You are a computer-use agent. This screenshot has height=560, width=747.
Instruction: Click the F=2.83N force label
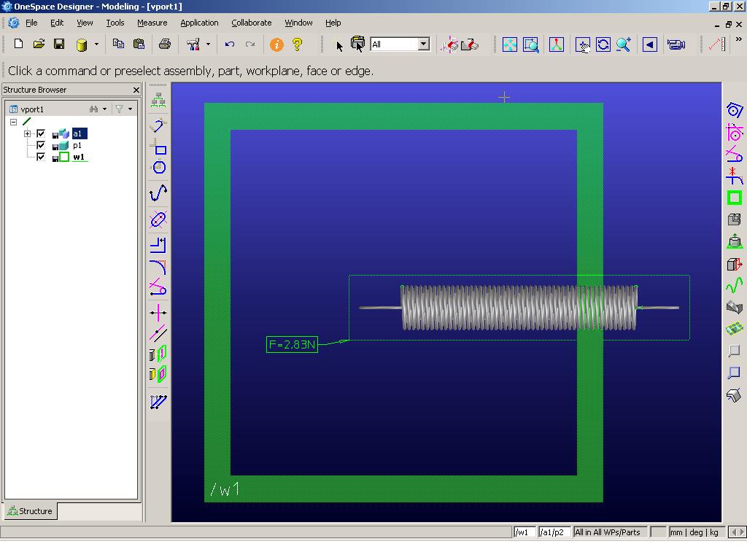coord(292,344)
